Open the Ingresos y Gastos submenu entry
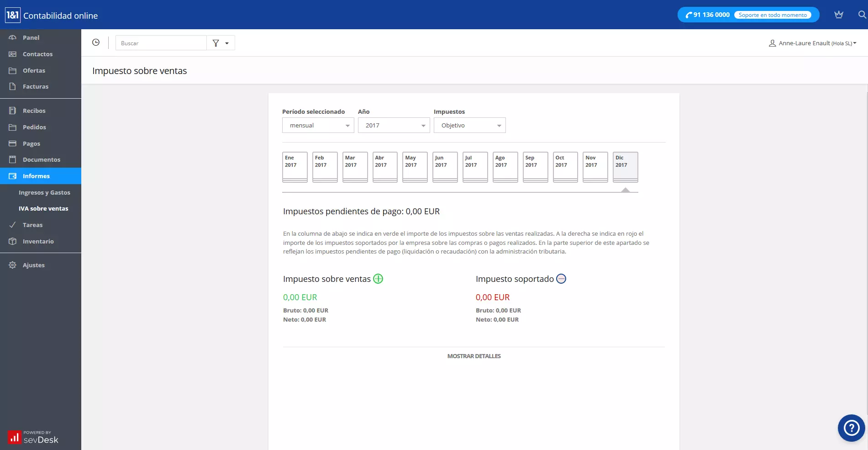Viewport: 868px width, 450px height. coord(44,192)
